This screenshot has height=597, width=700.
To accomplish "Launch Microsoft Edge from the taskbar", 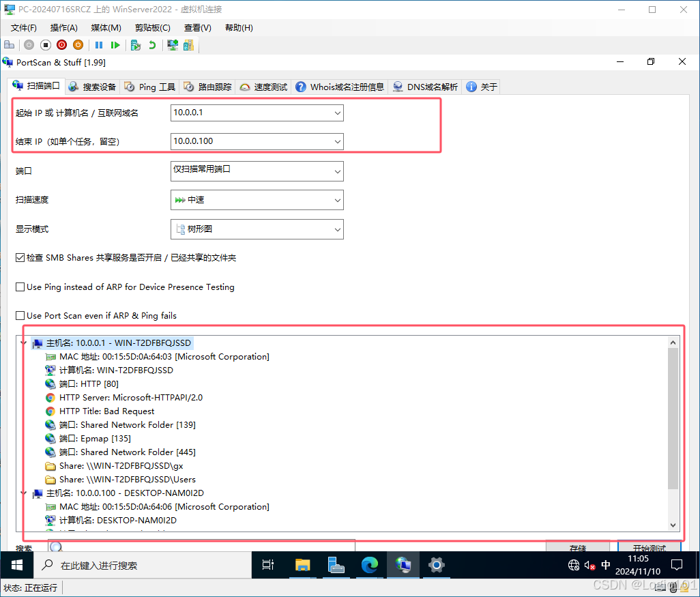I will point(370,566).
